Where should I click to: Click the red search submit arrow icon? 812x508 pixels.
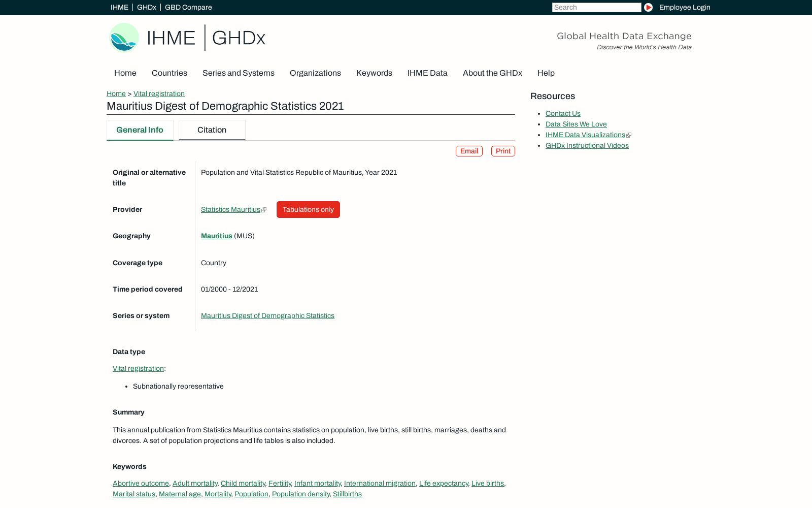point(648,7)
